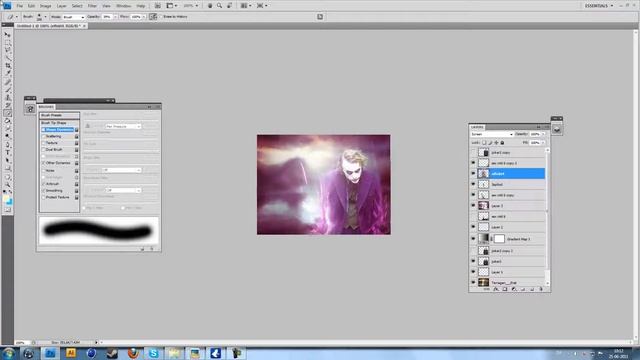640x360 pixels.
Task: Select the Dodge tool
Action: click(8, 136)
